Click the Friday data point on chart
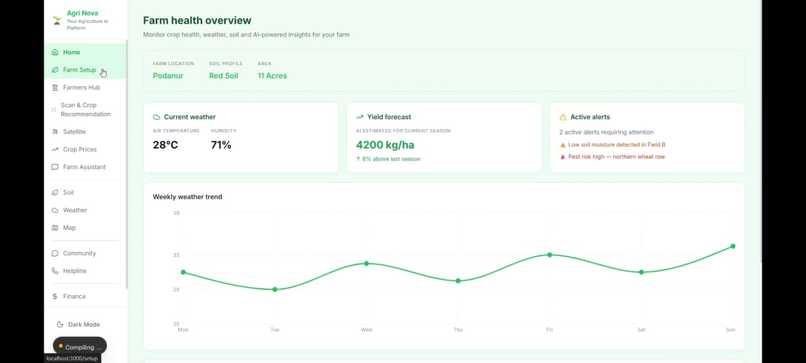Viewport: 806px width, 363px height. pos(549,255)
